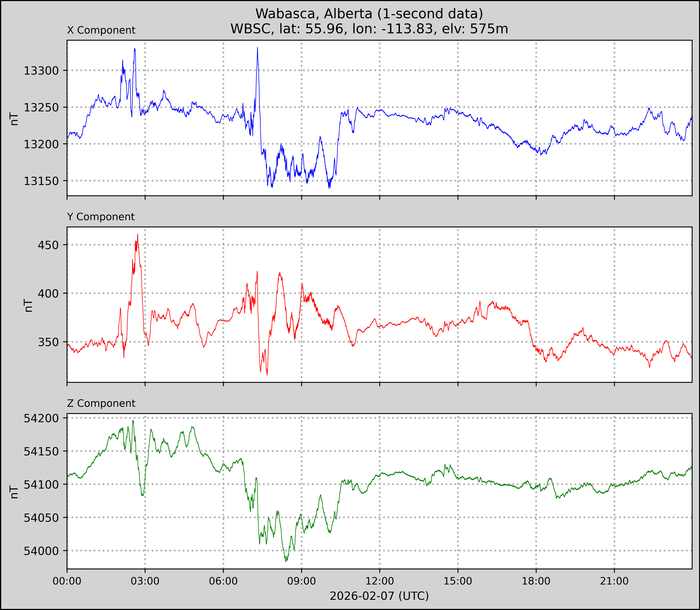Click the '2026-02-07 (UTC)' axis label
This screenshot has height=610, width=700.
[379, 596]
